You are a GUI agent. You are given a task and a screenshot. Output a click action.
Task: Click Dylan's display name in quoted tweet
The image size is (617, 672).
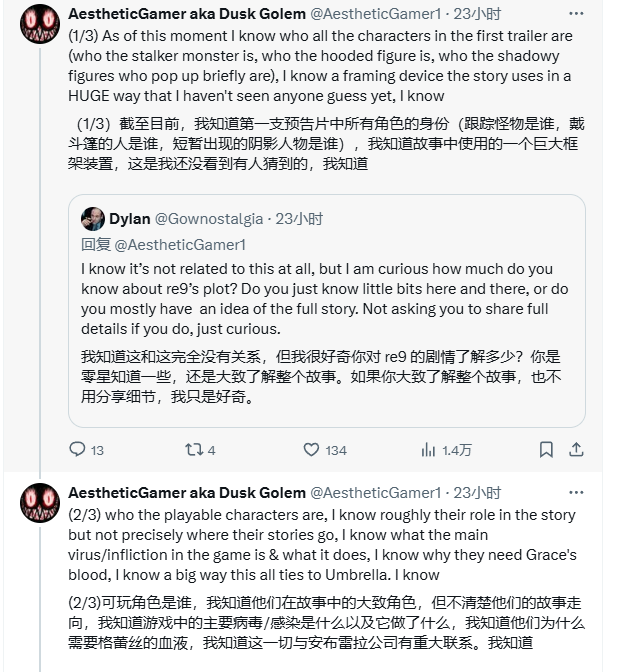(x=130, y=220)
